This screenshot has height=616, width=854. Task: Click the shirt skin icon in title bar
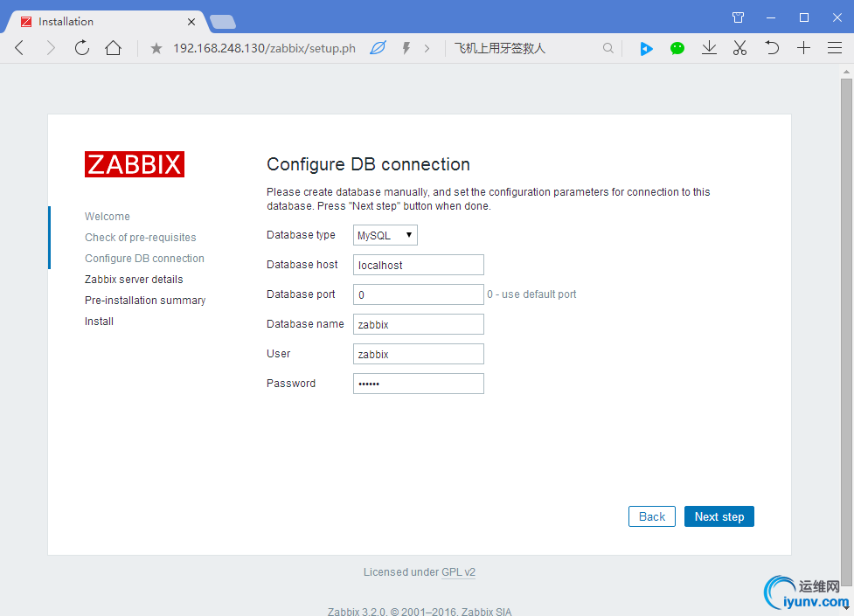(x=738, y=17)
